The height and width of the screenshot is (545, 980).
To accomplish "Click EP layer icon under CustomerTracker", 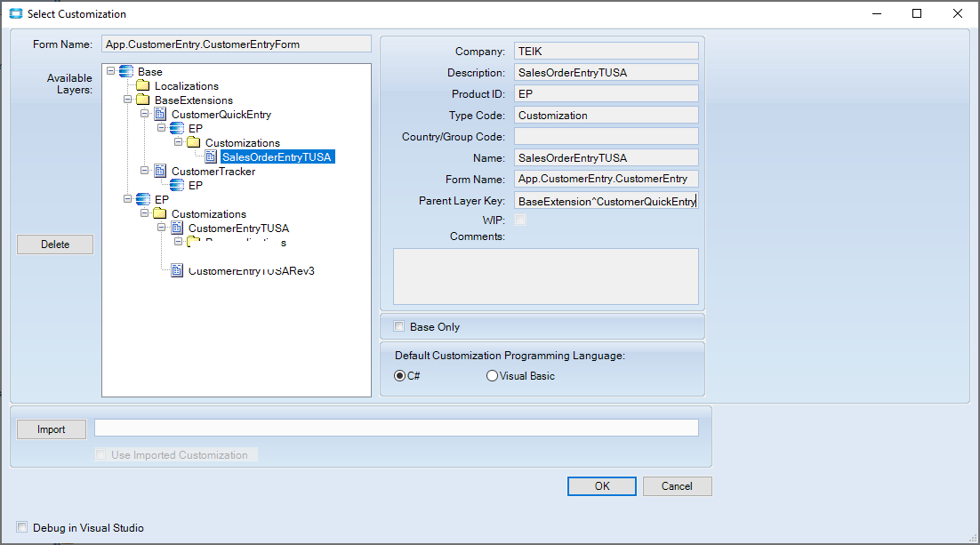I will pyautogui.click(x=177, y=185).
